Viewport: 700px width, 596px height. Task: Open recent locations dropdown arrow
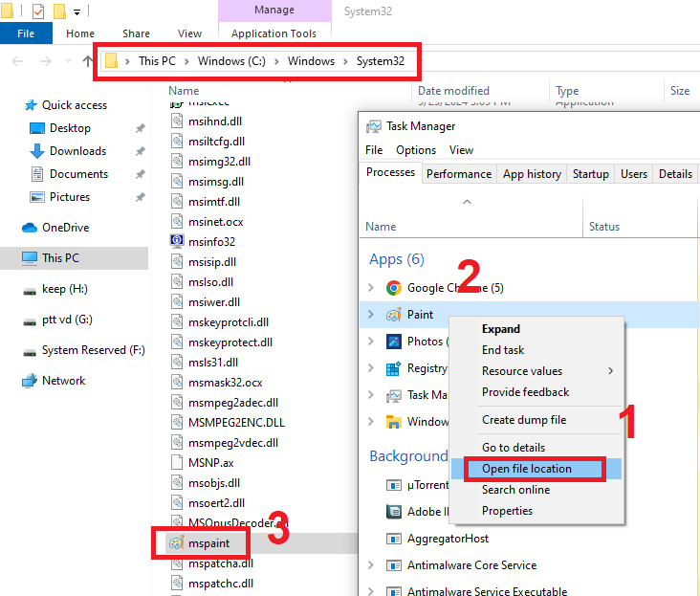point(68,60)
